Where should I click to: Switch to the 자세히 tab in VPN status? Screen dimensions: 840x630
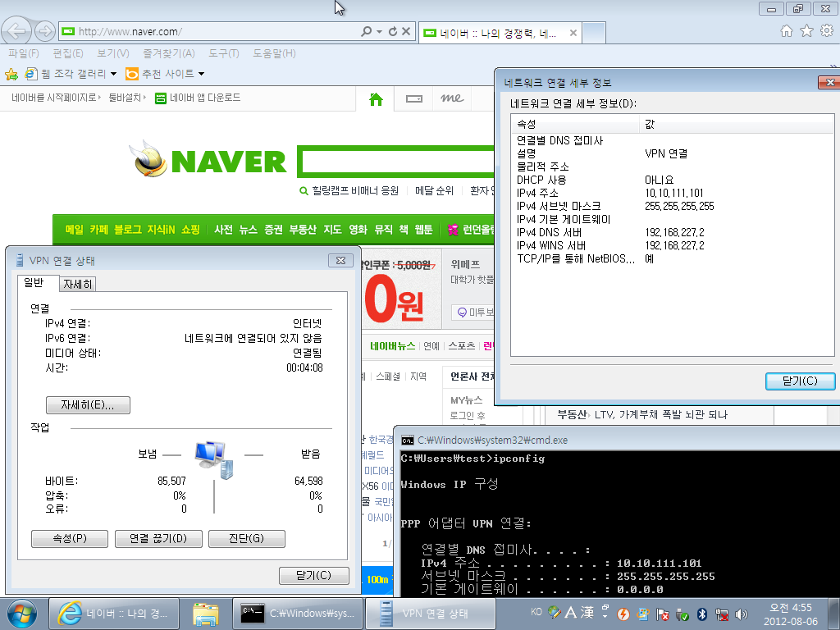[x=78, y=284]
